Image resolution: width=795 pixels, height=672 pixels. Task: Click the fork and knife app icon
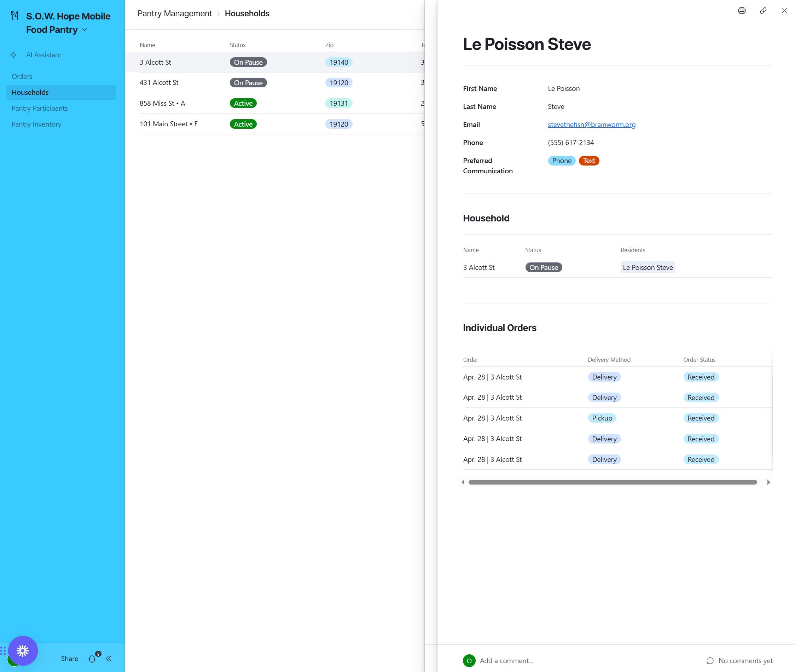pos(14,16)
